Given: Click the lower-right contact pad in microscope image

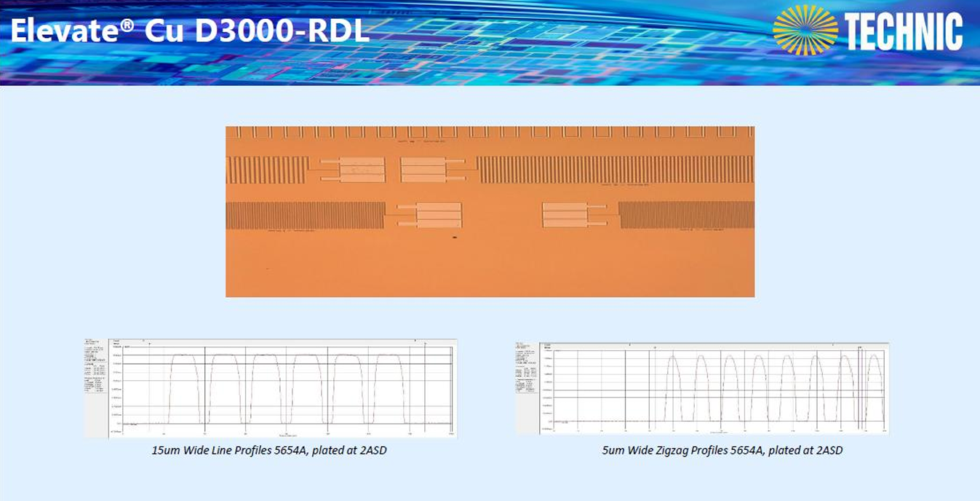Looking at the screenshot, I should click(x=565, y=215).
